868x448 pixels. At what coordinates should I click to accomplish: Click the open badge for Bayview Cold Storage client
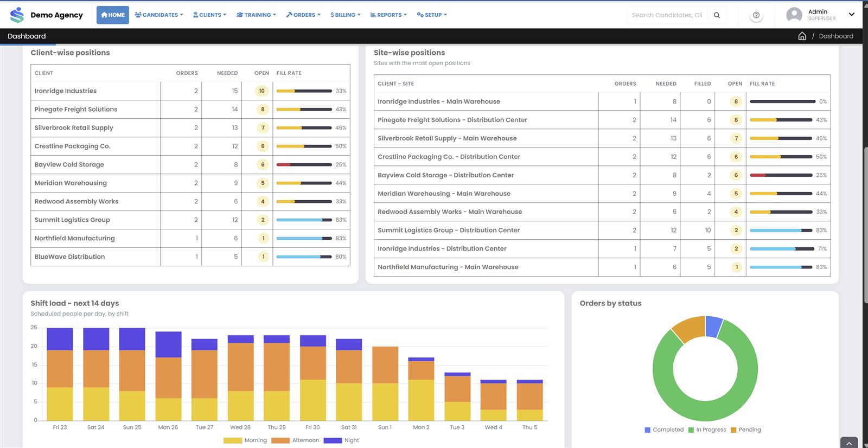[x=263, y=165]
